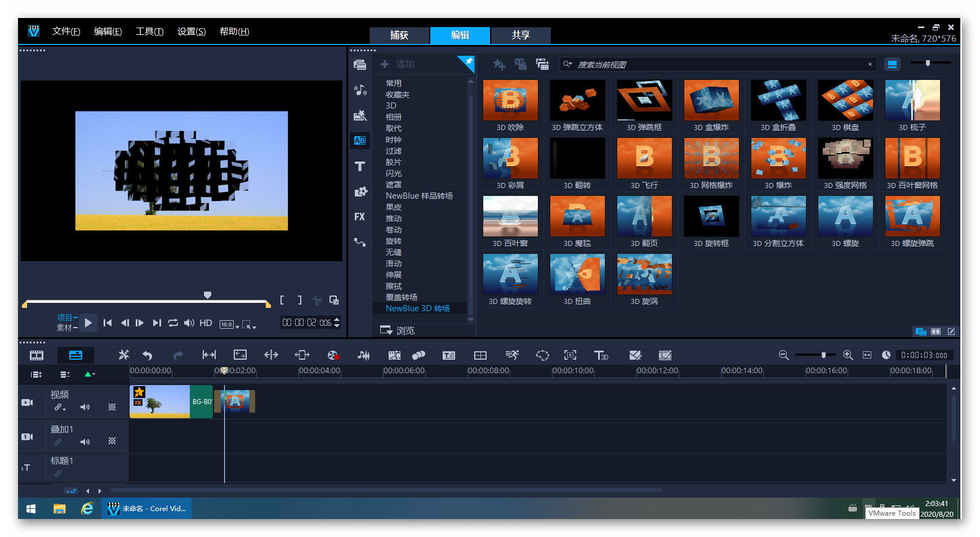The height and width of the screenshot is (537, 980).
Task: Mute the 视频 track audio
Action: coord(85,407)
